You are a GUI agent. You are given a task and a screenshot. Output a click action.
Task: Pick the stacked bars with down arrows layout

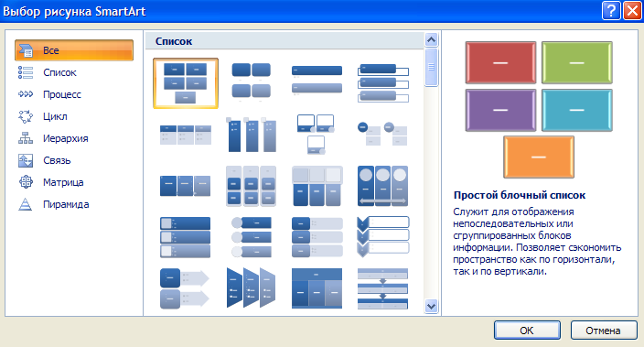pos(382,288)
